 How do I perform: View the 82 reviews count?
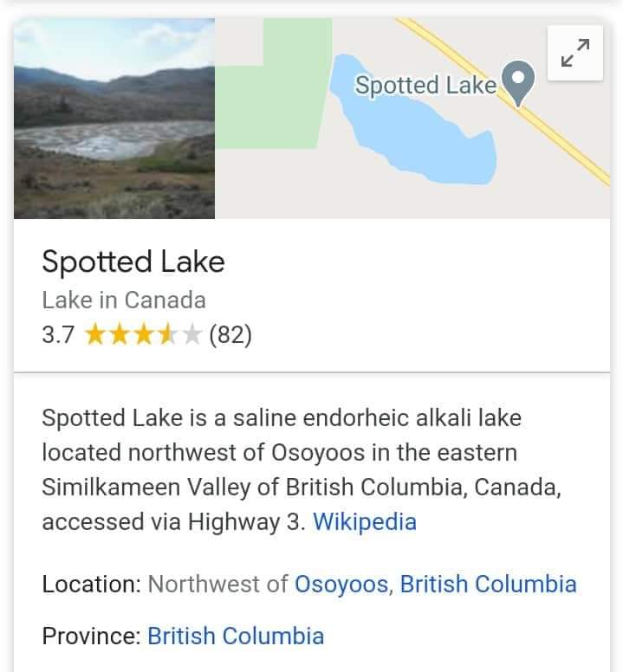(x=230, y=335)
